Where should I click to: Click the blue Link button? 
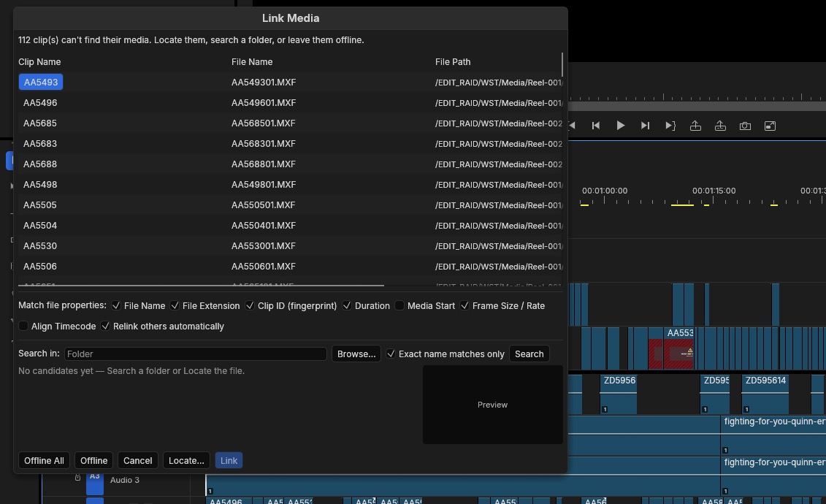point(229,460)
